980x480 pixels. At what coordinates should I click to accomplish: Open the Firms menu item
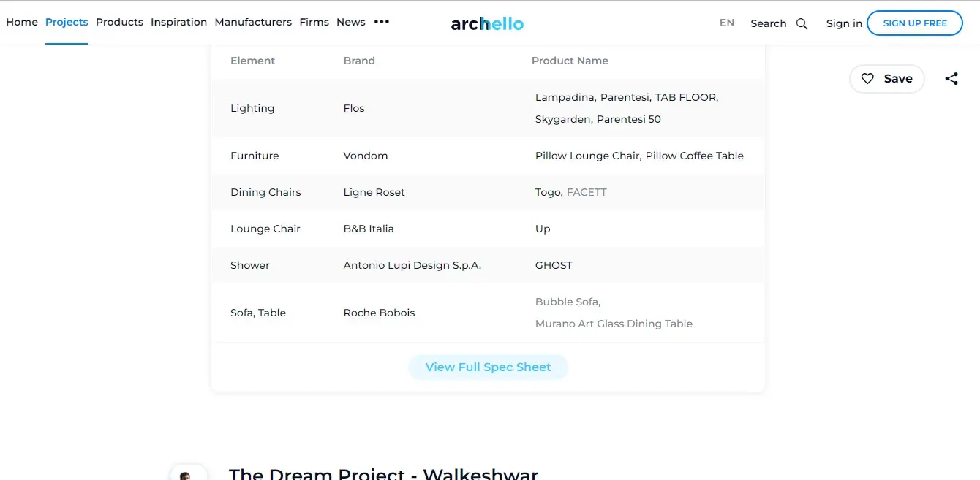(x=314, y=22)
